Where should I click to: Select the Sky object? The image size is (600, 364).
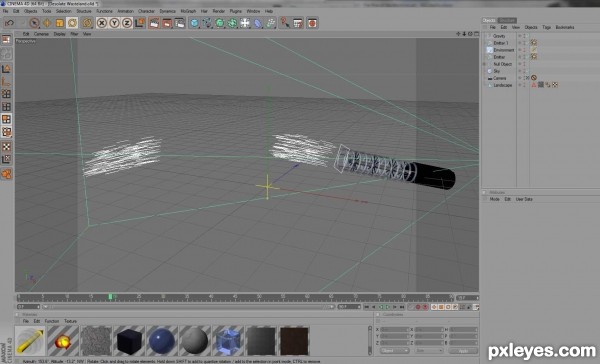[497, 71]
